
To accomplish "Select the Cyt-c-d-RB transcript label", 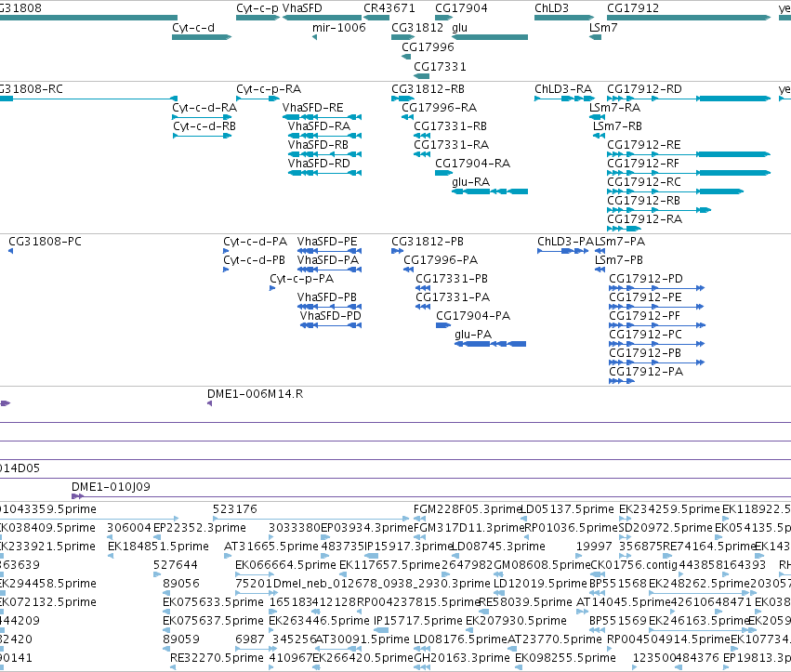I will coord(204,126).
